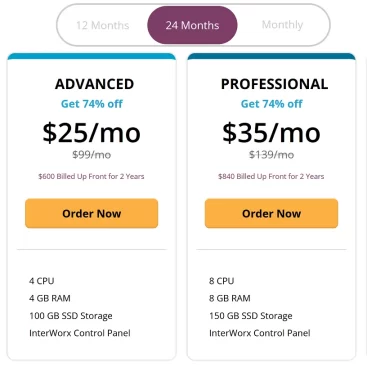Click the PROFESSIONAL plan heading
This screenshot has height=367, width=367.
[274, 84]
